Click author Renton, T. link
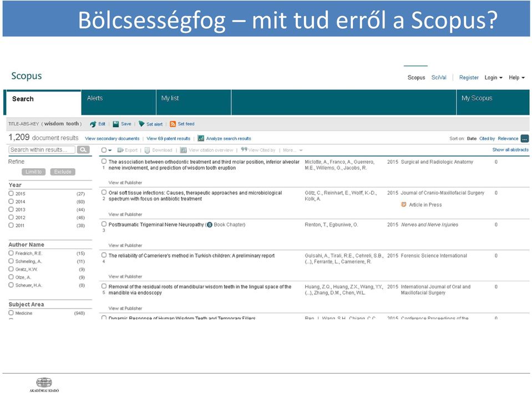 pyautogui.click(x=316, y=225)
